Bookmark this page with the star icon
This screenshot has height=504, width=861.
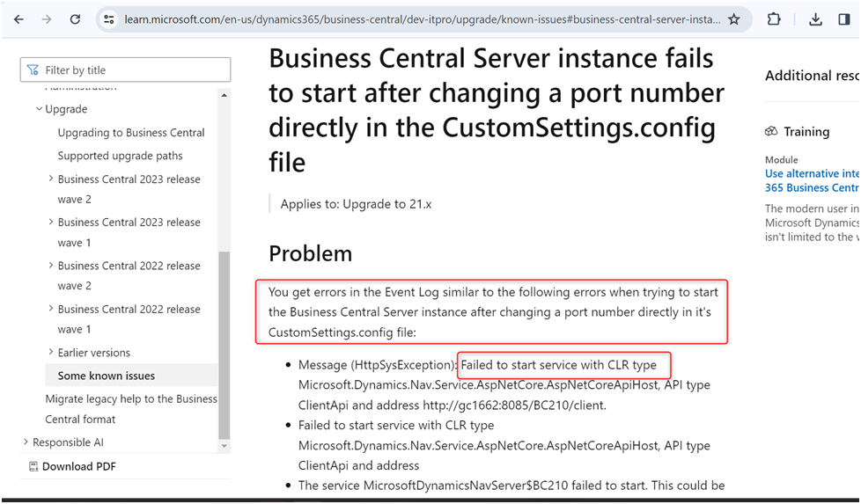733,19
